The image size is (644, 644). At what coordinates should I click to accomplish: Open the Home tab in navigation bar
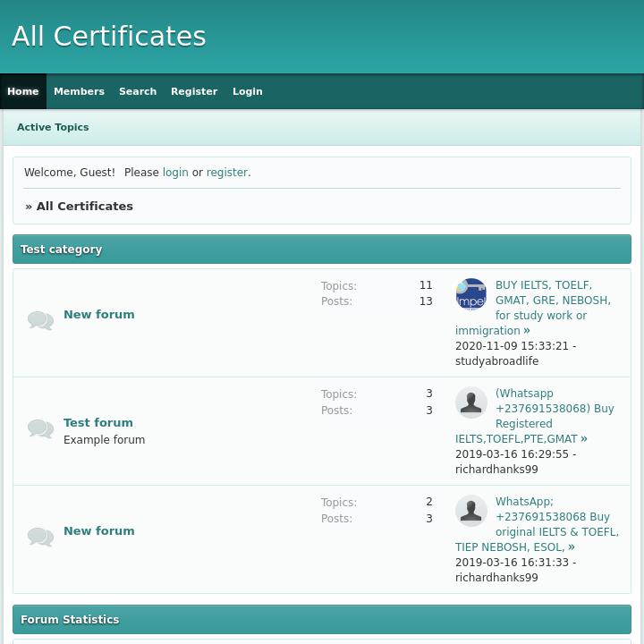tap(23, 91)
